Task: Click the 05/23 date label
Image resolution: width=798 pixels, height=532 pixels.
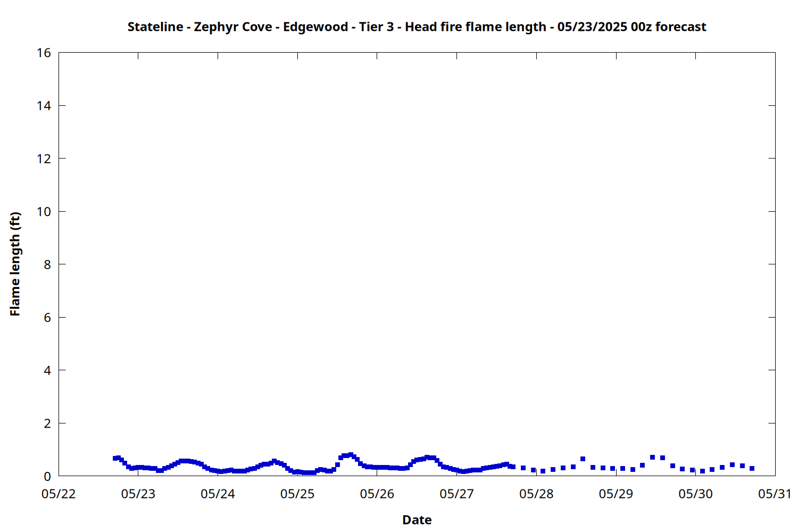Action: [138, 494]
